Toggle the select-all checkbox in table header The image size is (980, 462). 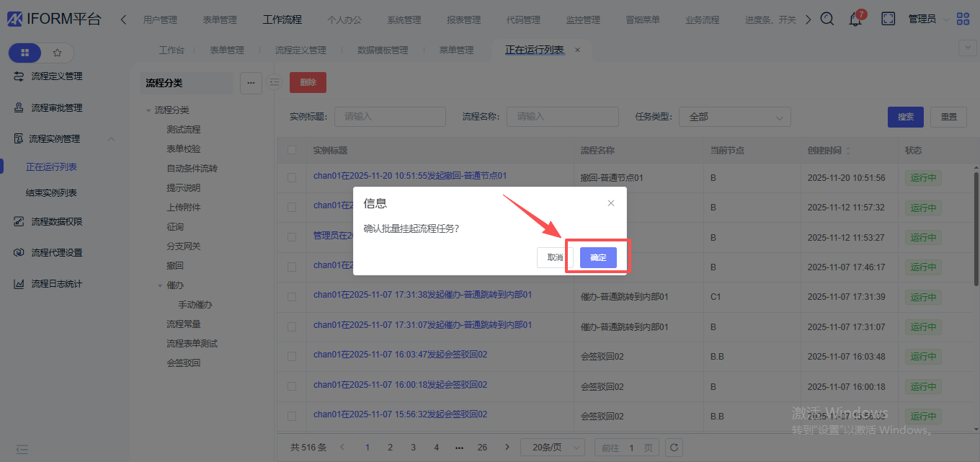point(292,151)
